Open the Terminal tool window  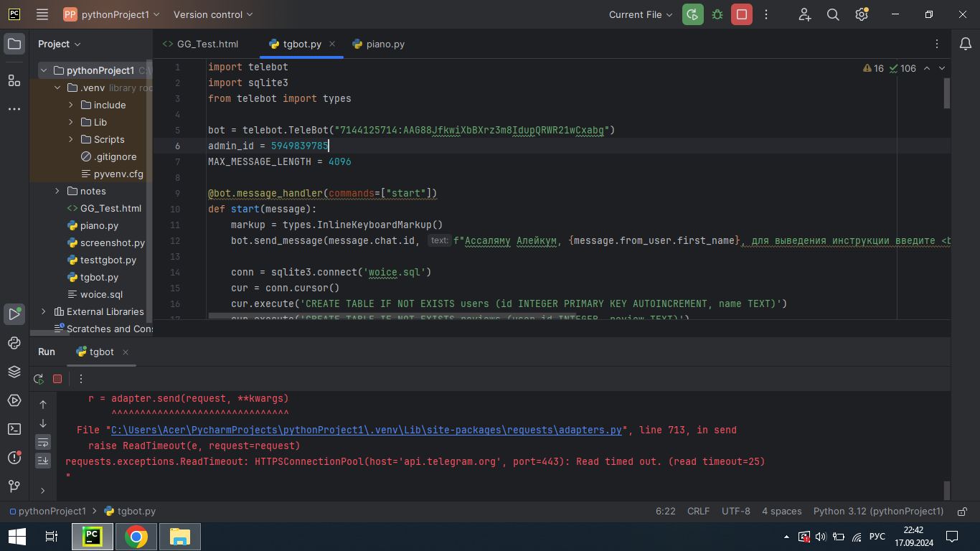click(14, 429)
